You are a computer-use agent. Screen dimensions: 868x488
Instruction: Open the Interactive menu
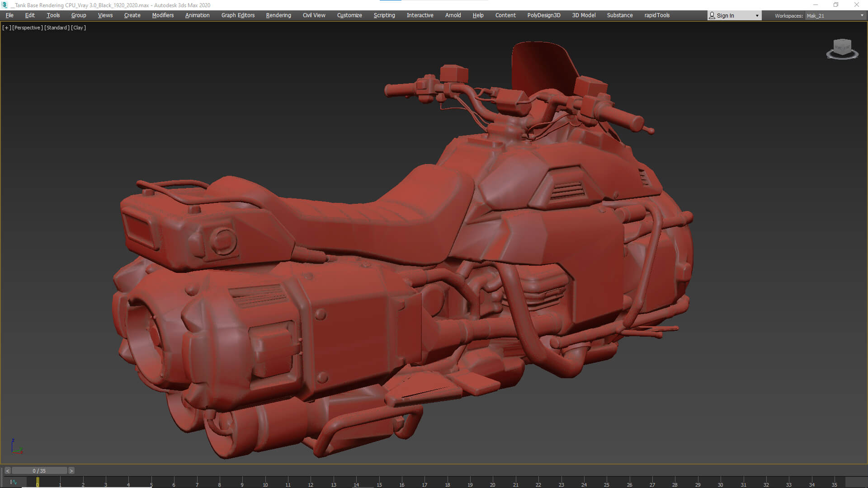tap(420, 15)
